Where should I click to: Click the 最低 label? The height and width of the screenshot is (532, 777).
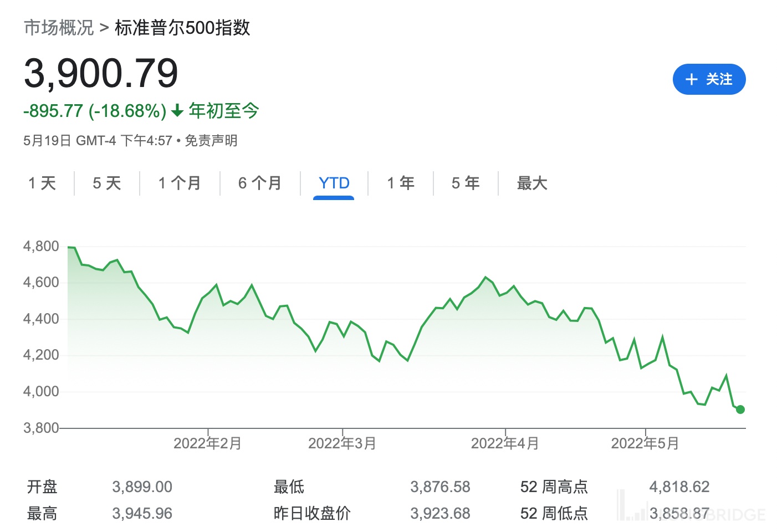pyautogui.click(x=289, y=487)
